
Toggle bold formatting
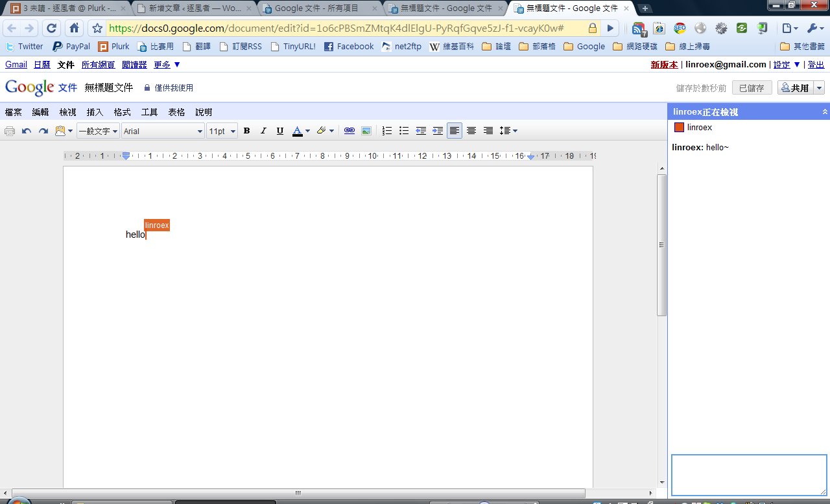coord(247,131)
